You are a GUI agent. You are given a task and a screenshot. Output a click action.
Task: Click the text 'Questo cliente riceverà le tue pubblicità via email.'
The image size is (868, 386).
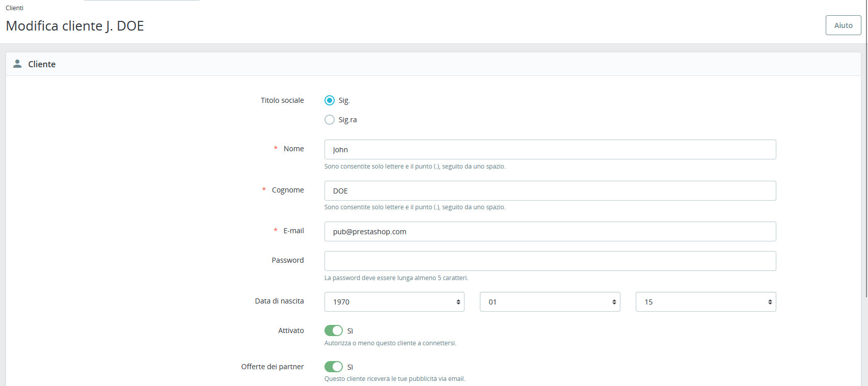(395, 379)
